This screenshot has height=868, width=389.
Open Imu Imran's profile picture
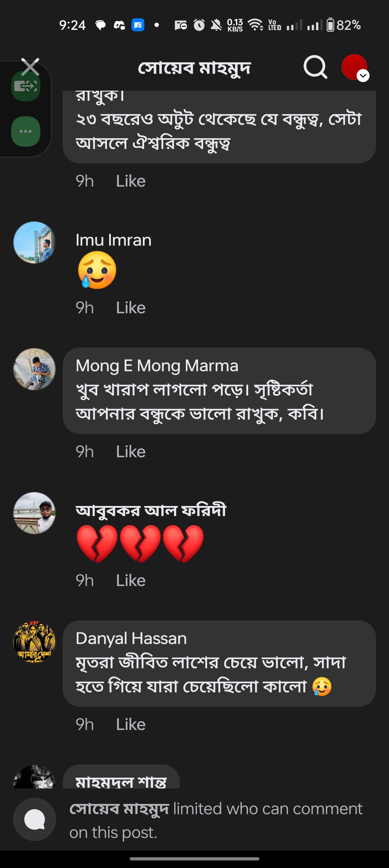35,243
